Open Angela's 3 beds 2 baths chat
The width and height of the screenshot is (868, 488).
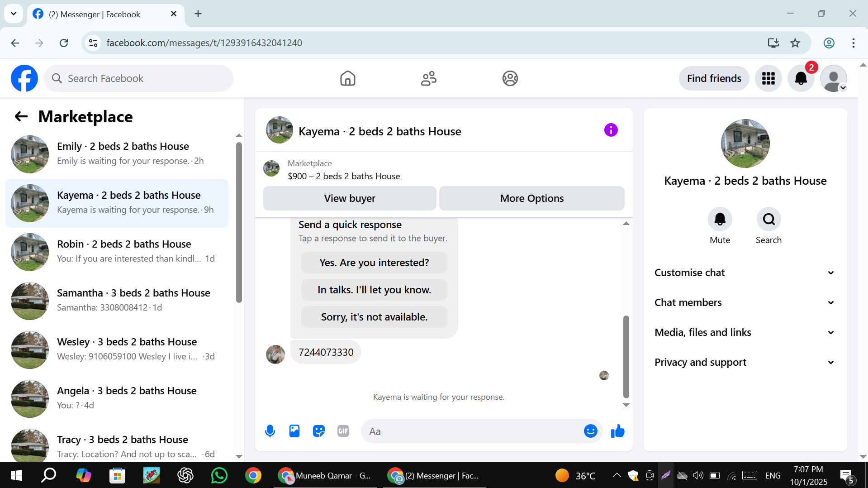pyautogui.click(x=117, y=399)
